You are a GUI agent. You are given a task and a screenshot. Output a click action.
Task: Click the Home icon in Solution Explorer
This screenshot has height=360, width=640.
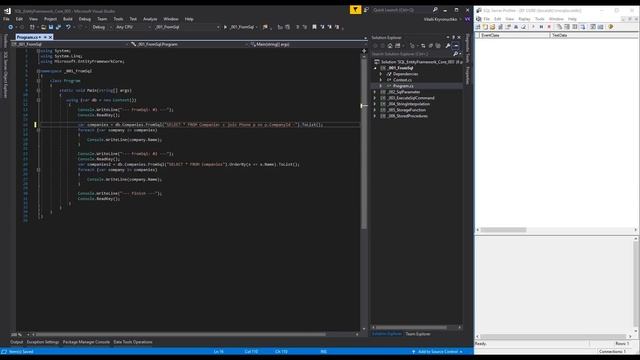point(390,46)
